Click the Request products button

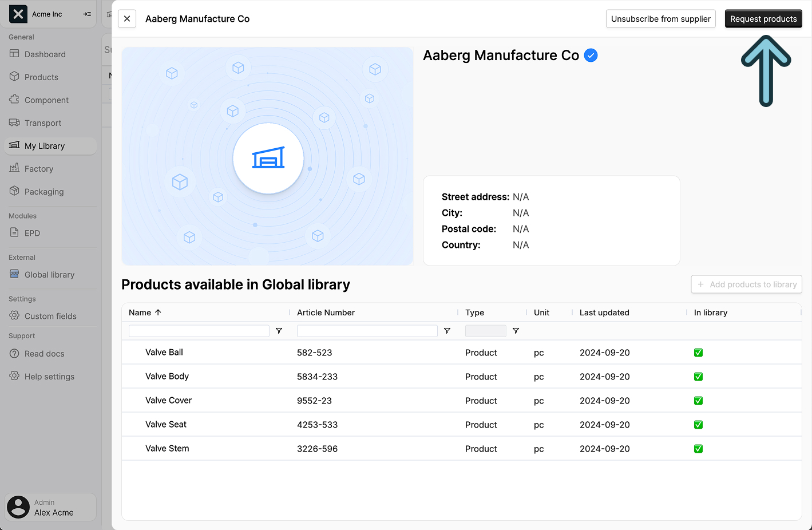tap(763, 18)
